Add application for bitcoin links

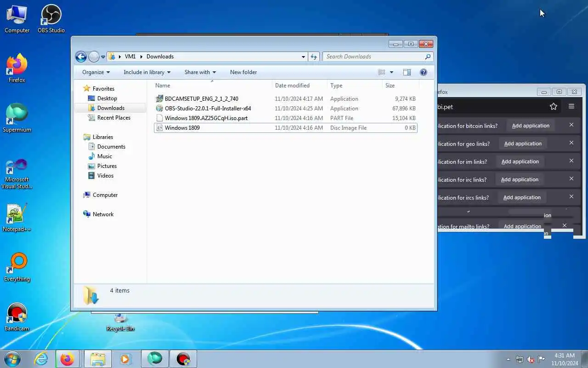tap(531, 126)
